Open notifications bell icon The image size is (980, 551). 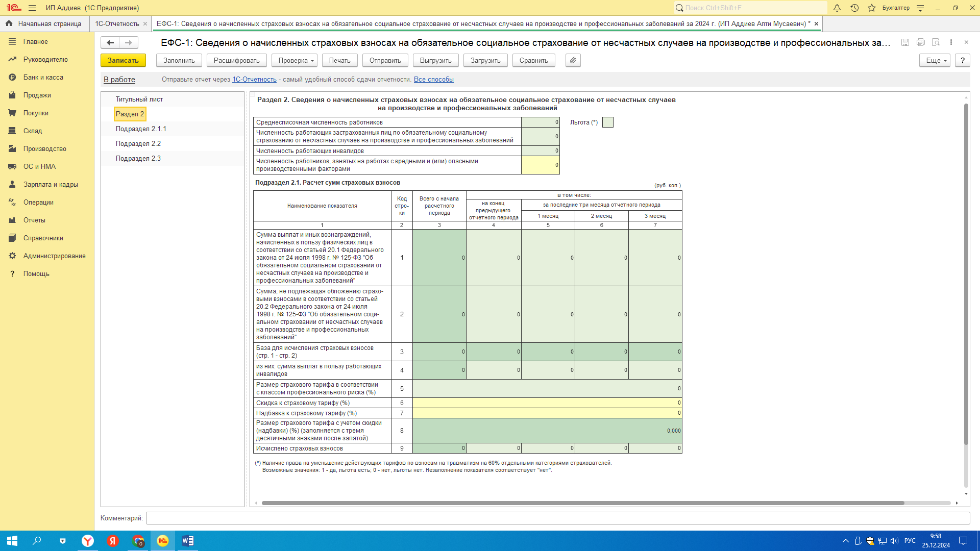pos(837,8)
